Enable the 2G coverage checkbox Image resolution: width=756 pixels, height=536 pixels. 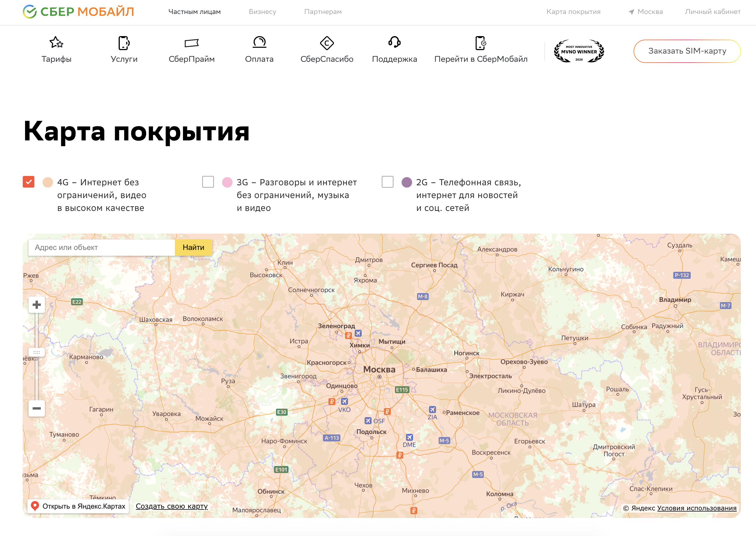pyautogui.click(x=388, y=182)
